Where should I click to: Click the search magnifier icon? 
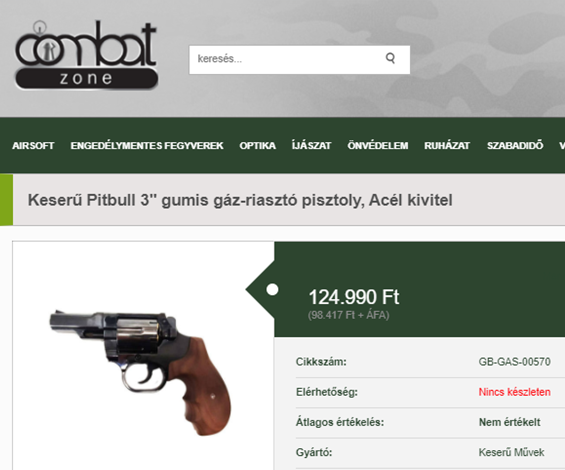tap(390, 58)
